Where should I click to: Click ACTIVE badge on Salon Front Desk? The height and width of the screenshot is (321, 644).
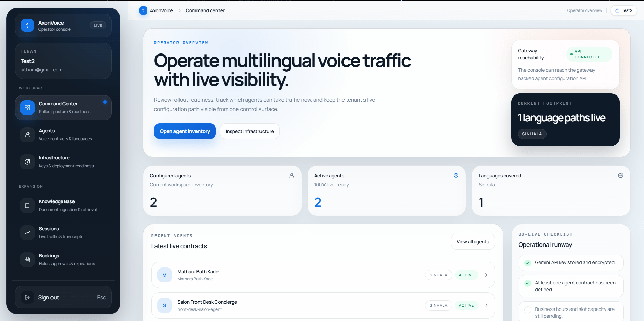[466, 305]
